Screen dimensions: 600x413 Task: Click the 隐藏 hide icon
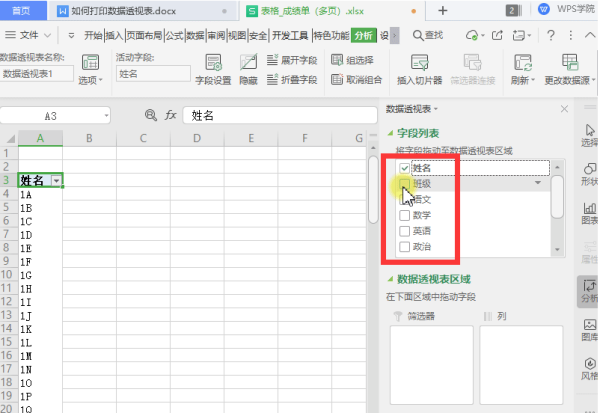point(248,62)
